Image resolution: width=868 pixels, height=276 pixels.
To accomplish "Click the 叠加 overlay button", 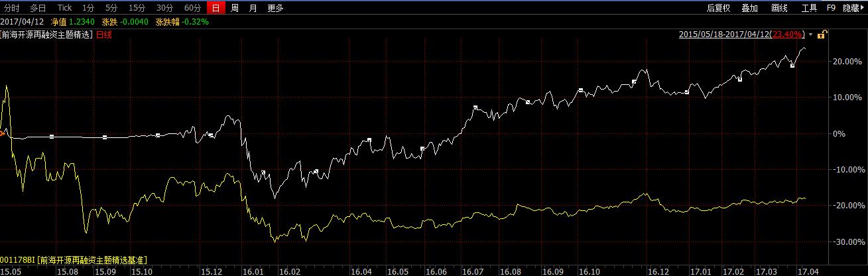I will coord(749,8).
